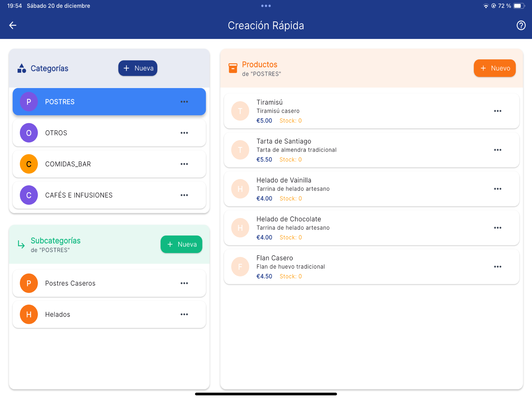Click the Tiramisú T avatar circle
This screenshot has height=399, width=532.
240,111
